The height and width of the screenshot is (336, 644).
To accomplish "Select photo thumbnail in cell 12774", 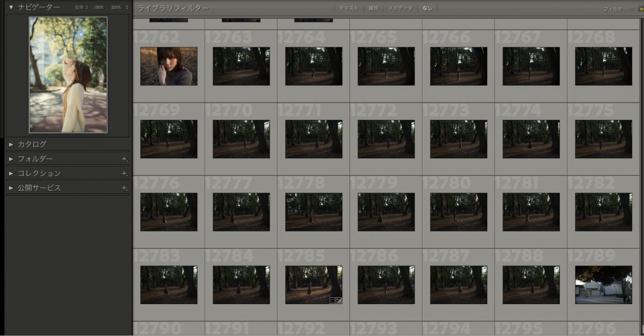I will (531, 139).
